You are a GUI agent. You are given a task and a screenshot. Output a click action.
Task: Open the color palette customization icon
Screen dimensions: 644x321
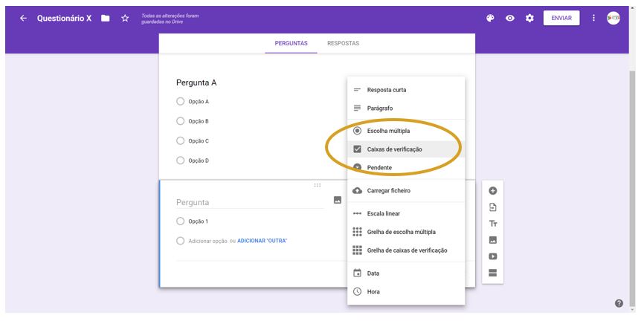pyautogui.click(x=490, y=19)
